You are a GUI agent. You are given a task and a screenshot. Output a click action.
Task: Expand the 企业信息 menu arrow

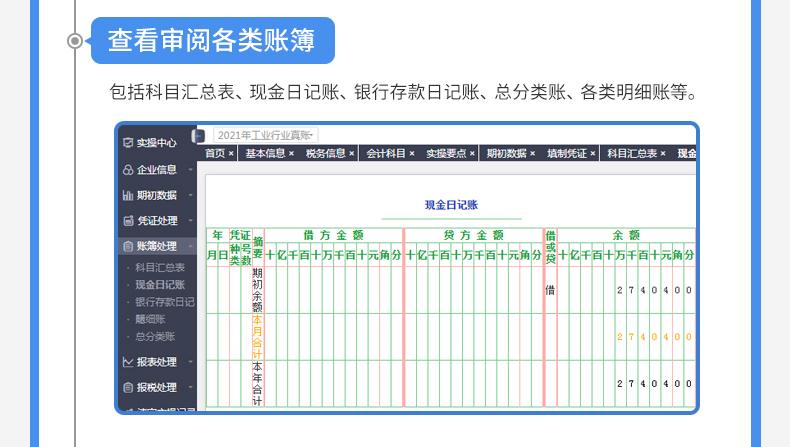190,170
